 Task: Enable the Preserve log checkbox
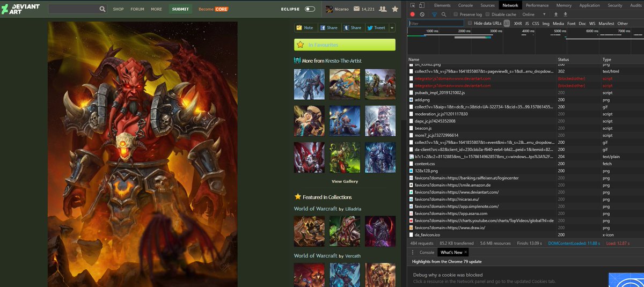click(x=457, y=14)
